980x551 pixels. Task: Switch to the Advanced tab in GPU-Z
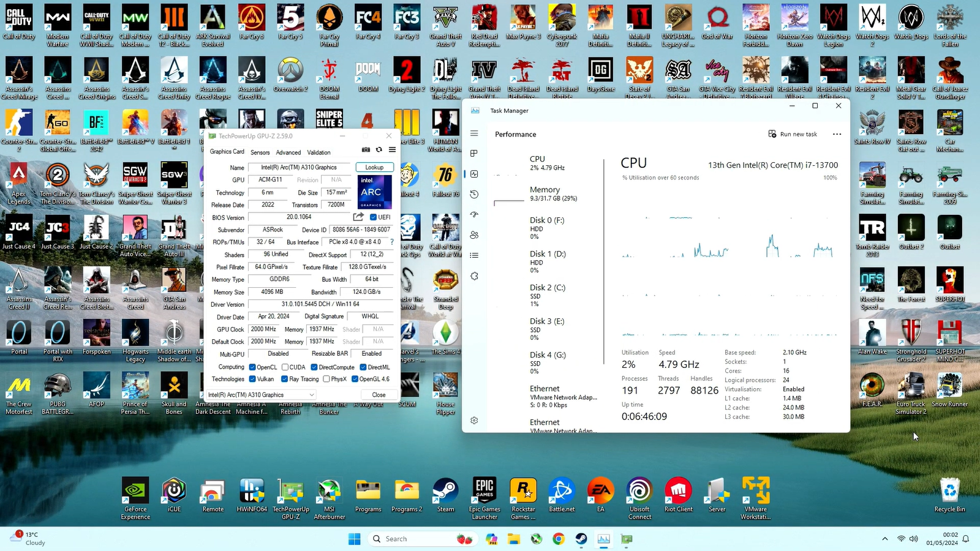(x=288, y=152)
